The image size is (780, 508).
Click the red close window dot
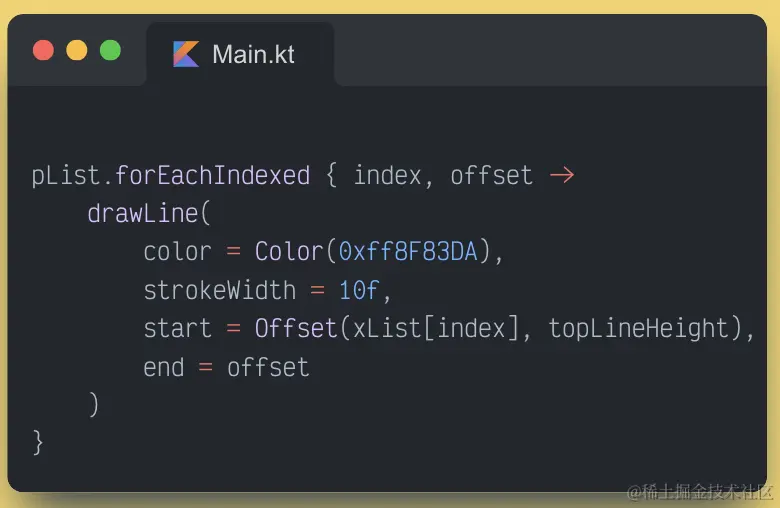tap(43, 50)
